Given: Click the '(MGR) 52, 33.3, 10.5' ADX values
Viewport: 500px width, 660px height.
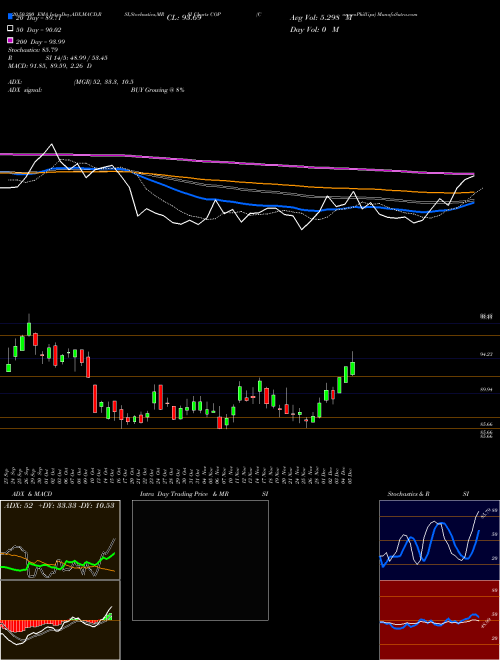Looking at the screenshot, I should click(x=104, y=82).
